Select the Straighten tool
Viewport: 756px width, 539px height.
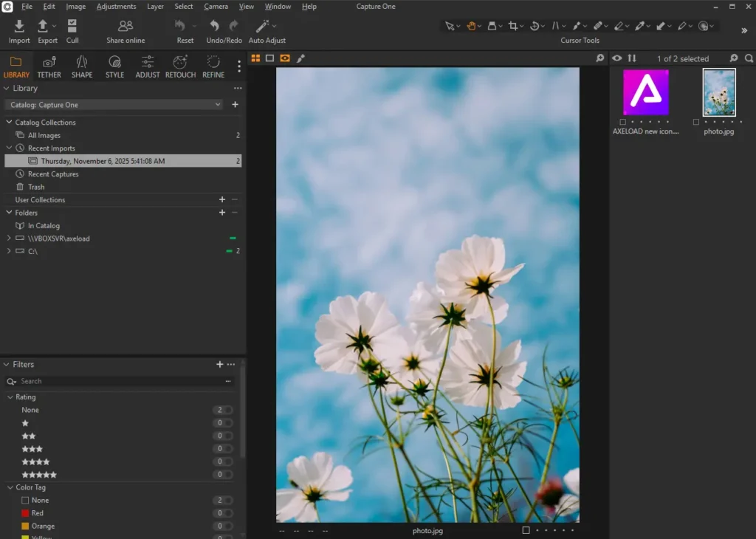pos(556,26)
